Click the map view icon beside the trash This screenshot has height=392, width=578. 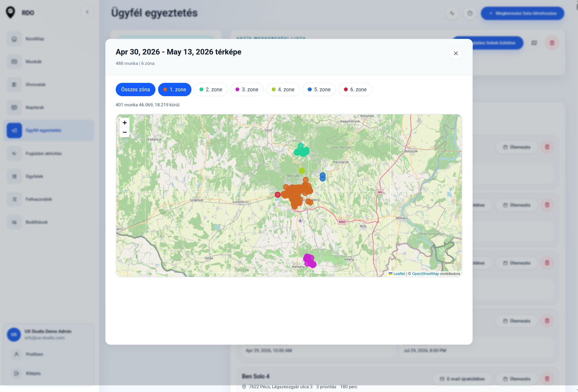534,43
